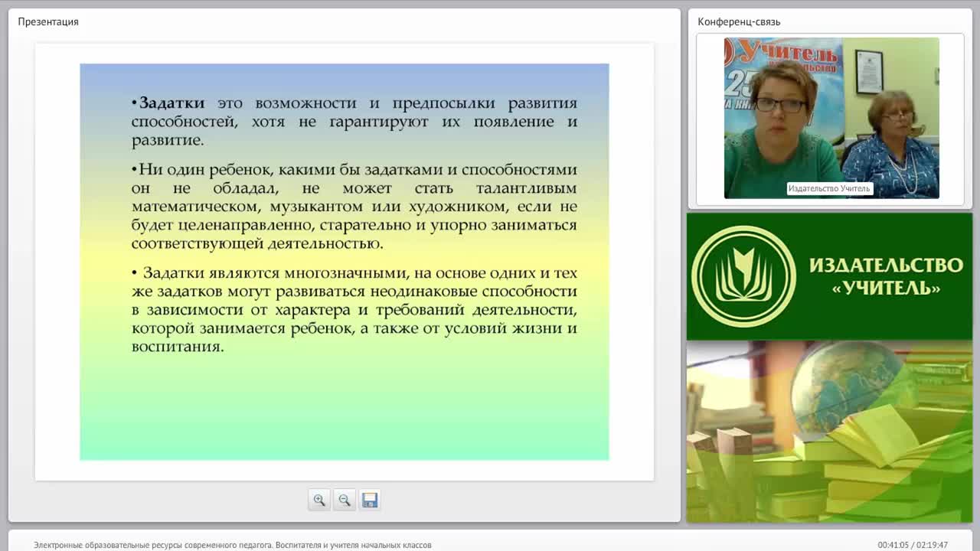Click the slide paragraph starting with Ни один ребенок
Viewport: 980px width, 551px height.
354,207
